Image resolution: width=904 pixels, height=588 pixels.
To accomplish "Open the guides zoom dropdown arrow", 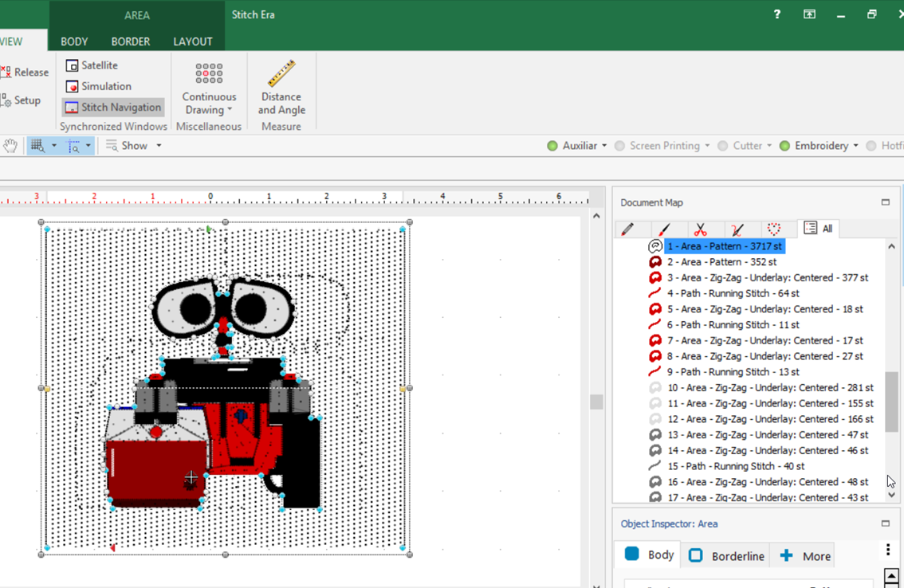I will coord(88,146).
